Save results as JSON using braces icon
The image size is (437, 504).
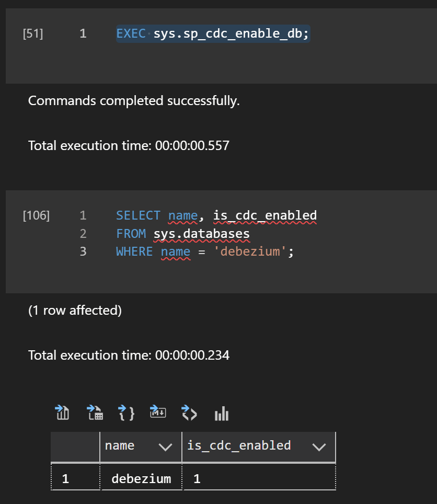pos(126,413)
